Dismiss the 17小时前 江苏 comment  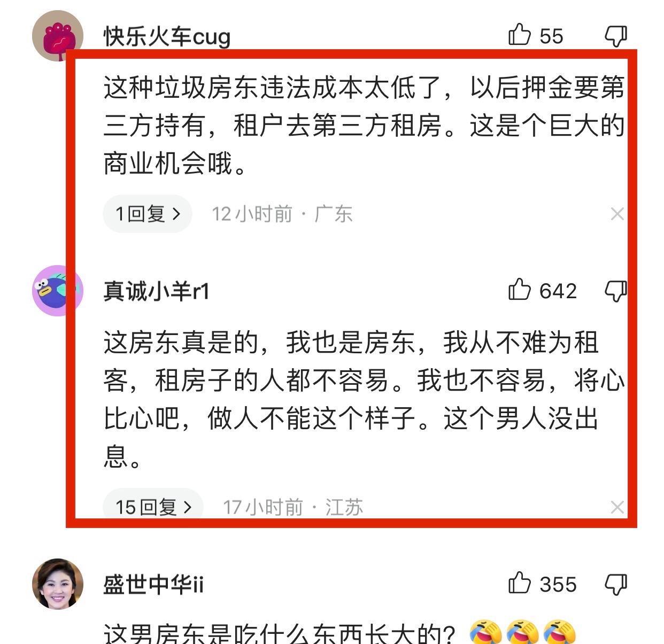[617, 507]
